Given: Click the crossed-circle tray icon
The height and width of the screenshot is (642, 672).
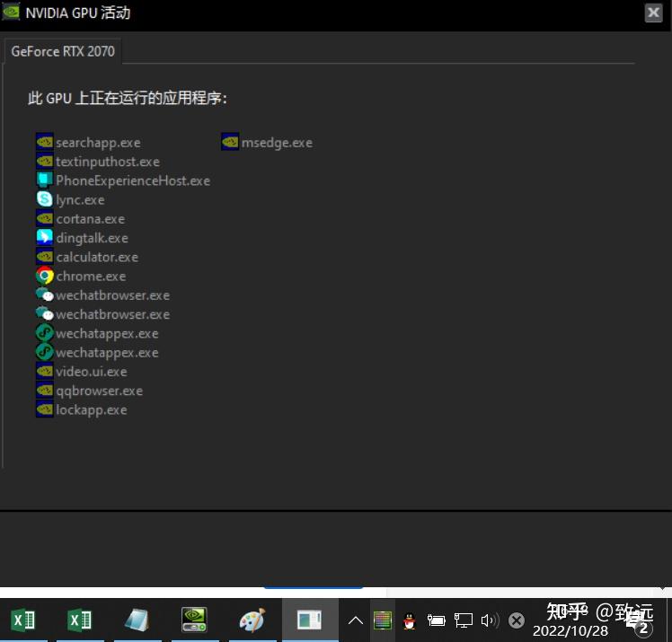Looking at the screenshot, I should 517,620.
